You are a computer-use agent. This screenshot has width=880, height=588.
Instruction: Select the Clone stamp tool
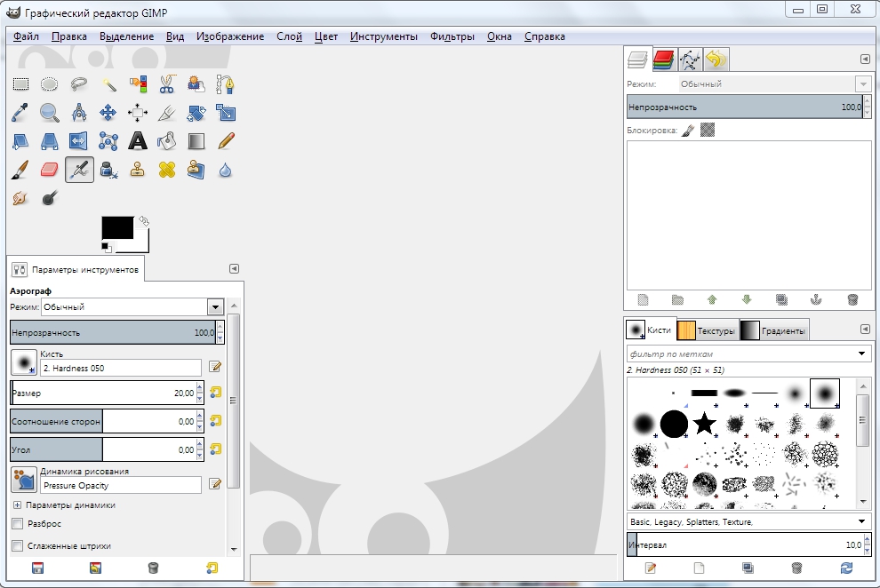click(138, 170)
